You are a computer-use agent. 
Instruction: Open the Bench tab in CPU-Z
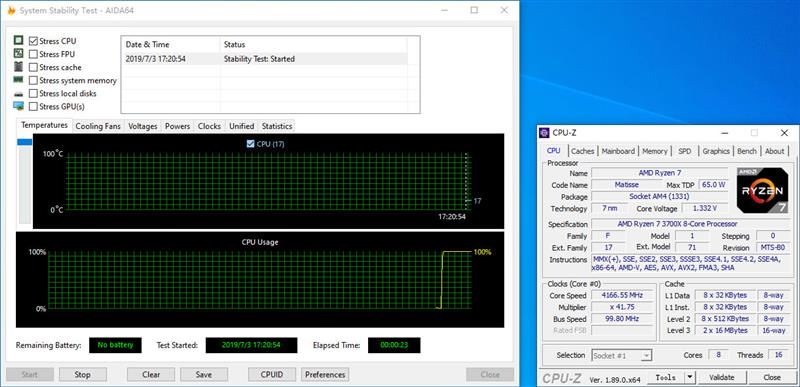tap(747, 151)
